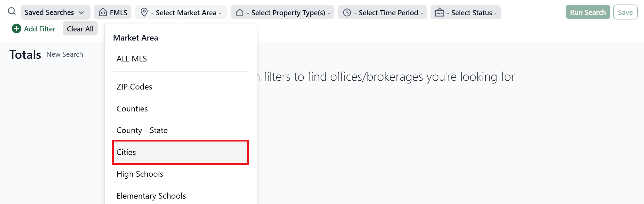The width and height of the screenshot is (644, 204).
Task: Click the search magnifier icon
Action: click(x=11, y=11)
